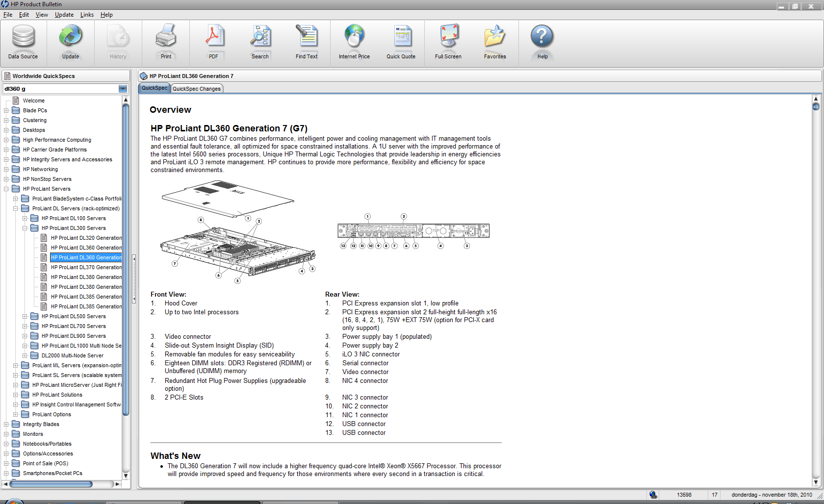
Task: Click the HP Networking folder icon
Action: [x=16, y=169]
